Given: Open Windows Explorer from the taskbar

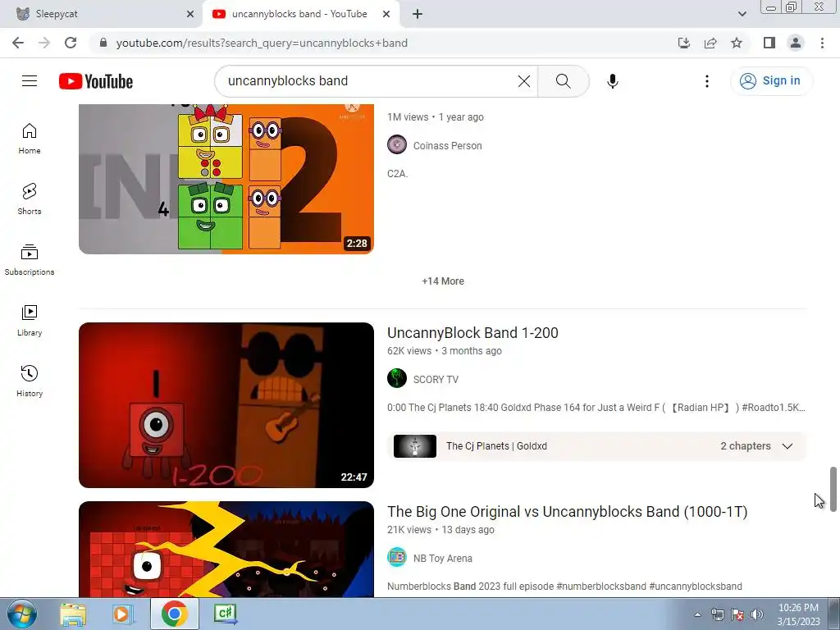Looking at the screenshot, I should tap(73, 614).
